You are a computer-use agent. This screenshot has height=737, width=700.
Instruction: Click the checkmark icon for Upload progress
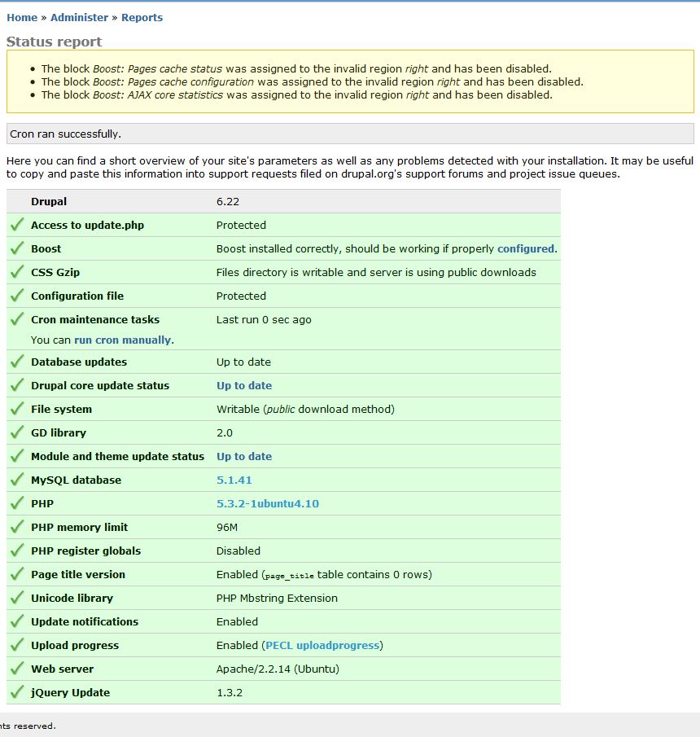point(17,645)
